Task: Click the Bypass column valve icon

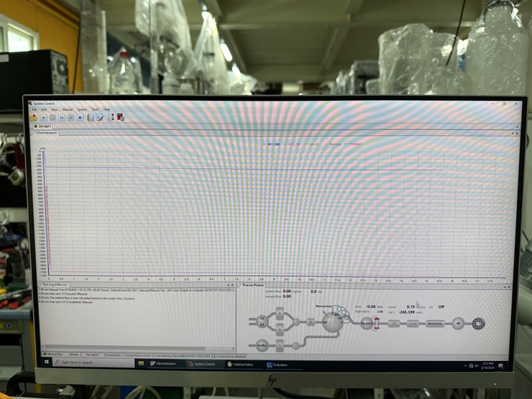Action: point(367,324)
